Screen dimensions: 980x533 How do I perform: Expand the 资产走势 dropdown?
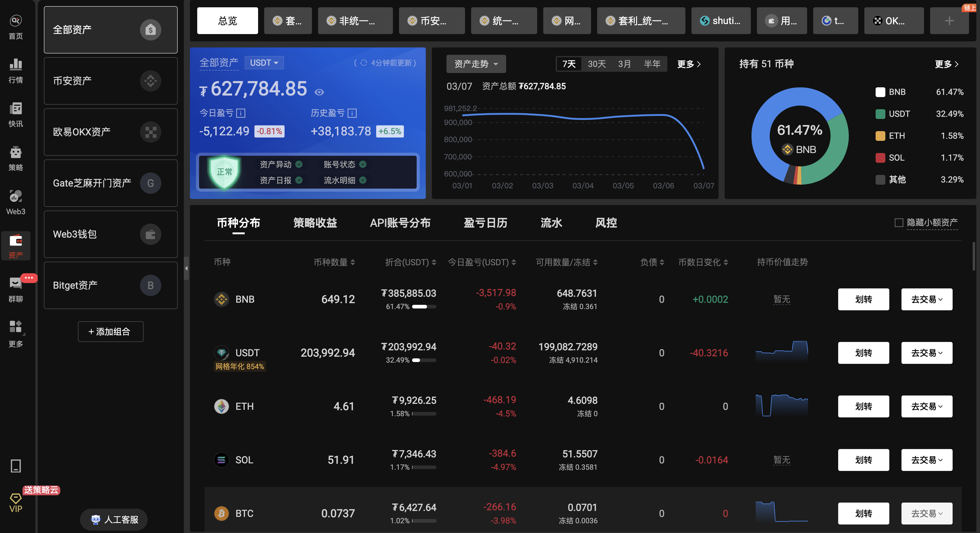point(476,64)
